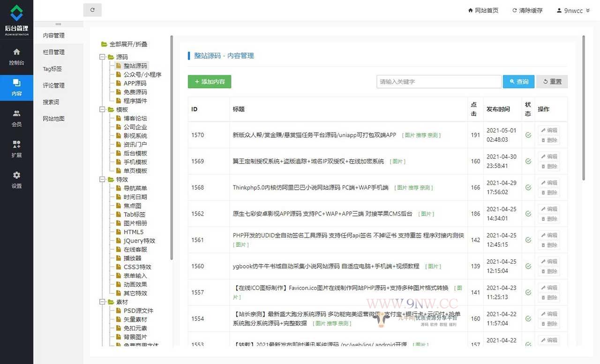The width and height of the screenshot is (600, 364).
Task: Open the 扩展 extensions icon
Action: (x=16, y=149)
